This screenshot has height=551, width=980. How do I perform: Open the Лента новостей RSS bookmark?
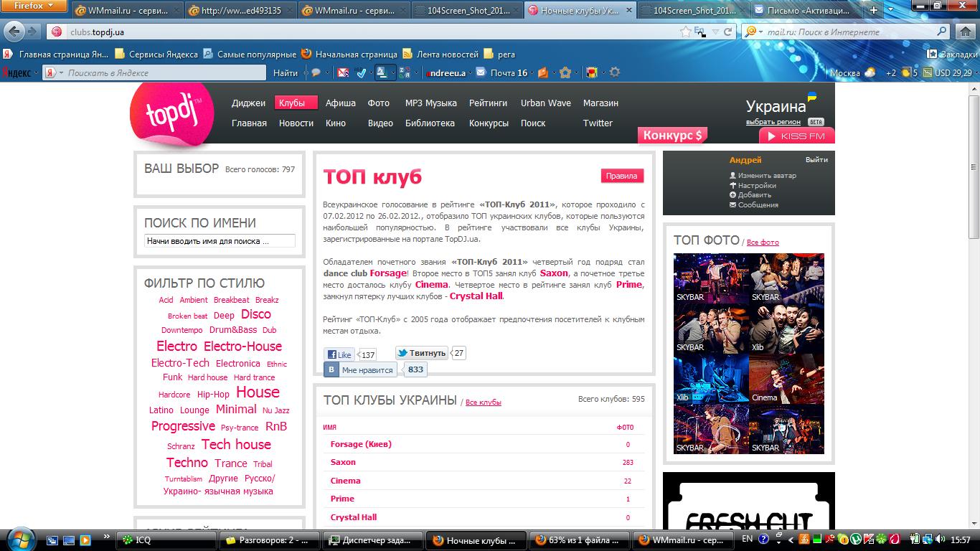440,54
